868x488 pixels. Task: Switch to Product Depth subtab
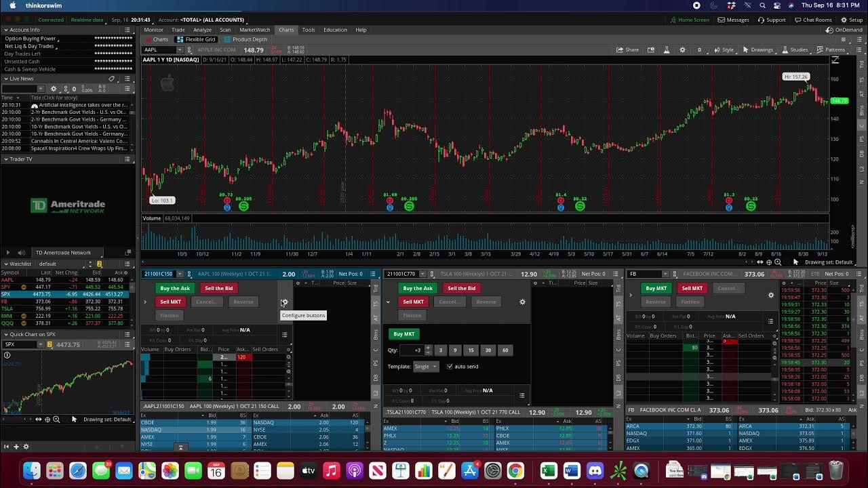point(246,39)
